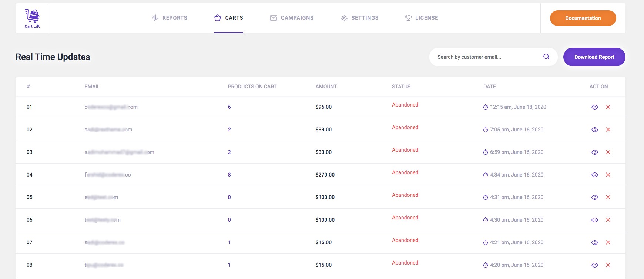
Task: View cart details for row 05
Action: coord(595,197)
